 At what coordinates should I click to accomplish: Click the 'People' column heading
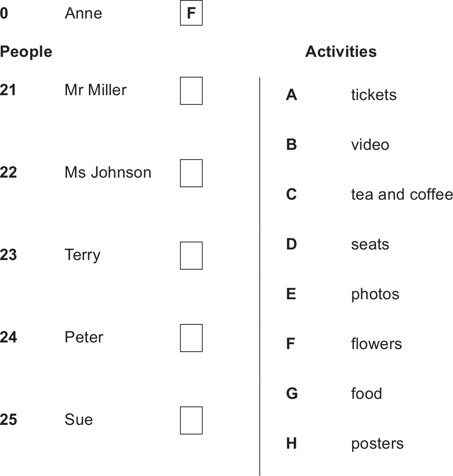coord(26,52)
